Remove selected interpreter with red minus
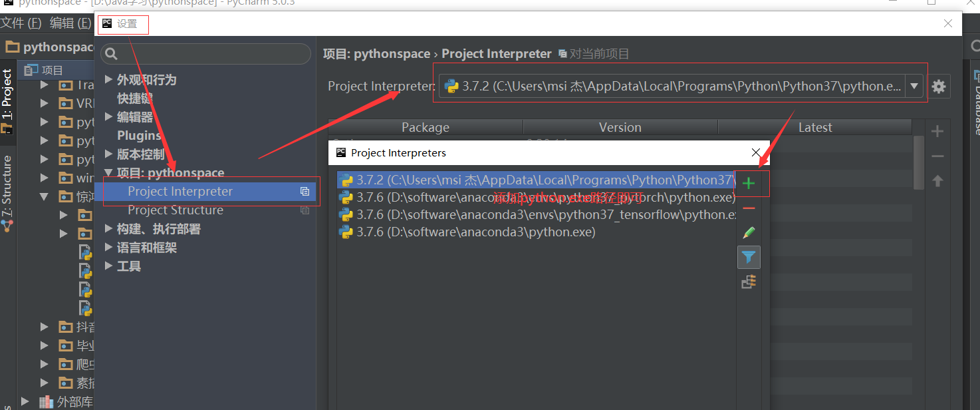The width and height of the screenshot is (980, 410). 749,208
